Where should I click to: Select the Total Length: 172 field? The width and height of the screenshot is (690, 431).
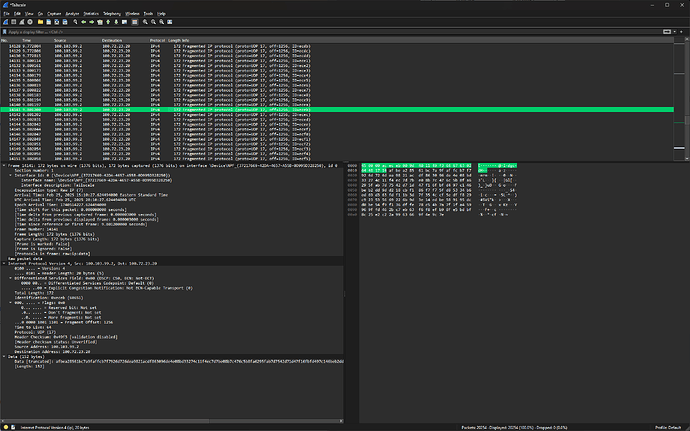[x=34, y=293]
